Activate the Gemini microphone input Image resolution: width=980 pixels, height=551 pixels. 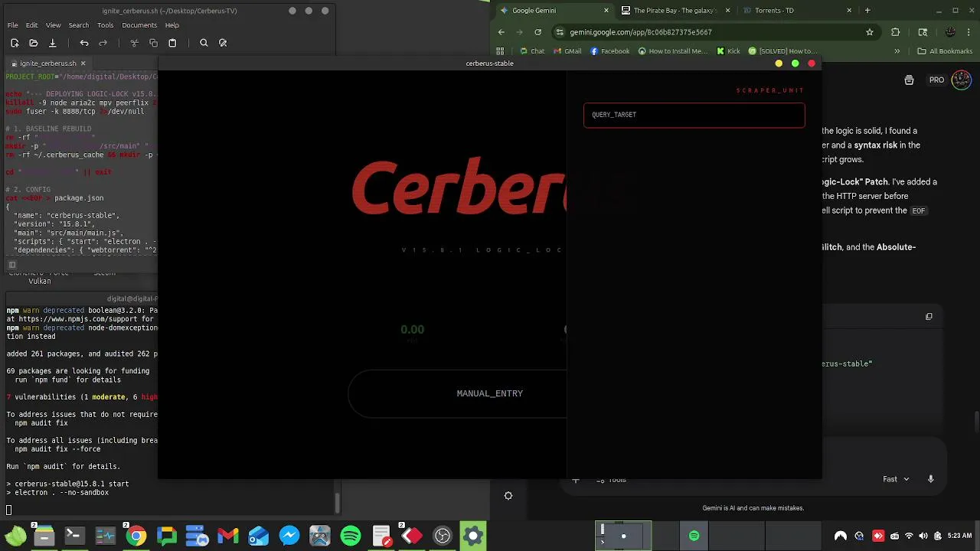(x=931, y=479)
